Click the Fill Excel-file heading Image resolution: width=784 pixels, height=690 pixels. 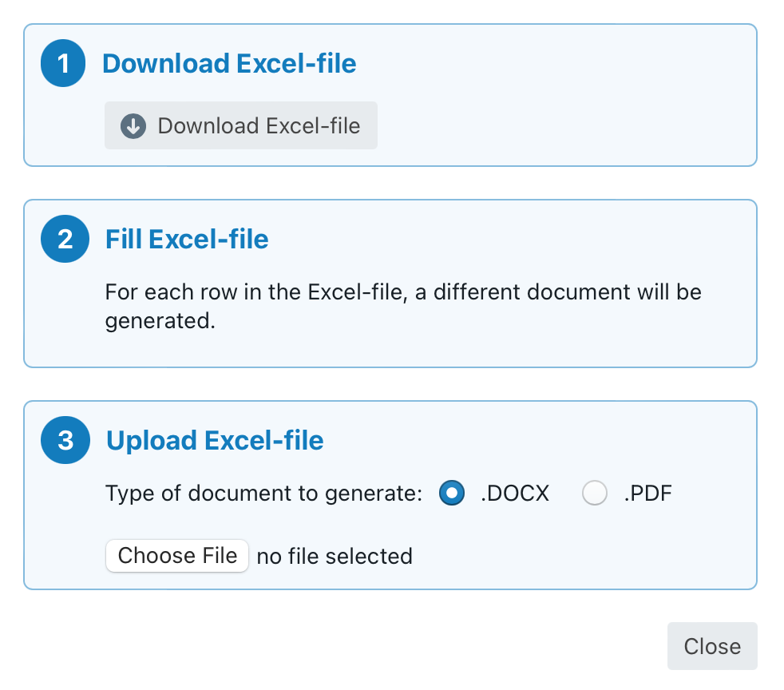(187, 240)
